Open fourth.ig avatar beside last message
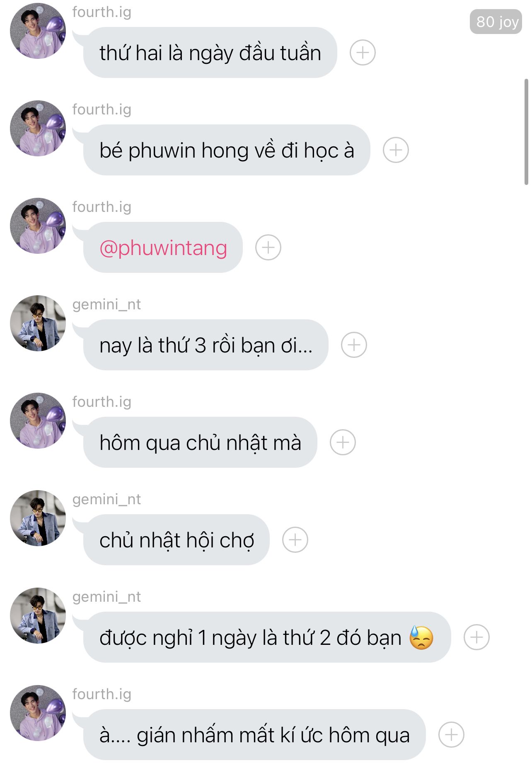Image resolution: width=532 pixels, height=768 pixels. coord(38,713)
